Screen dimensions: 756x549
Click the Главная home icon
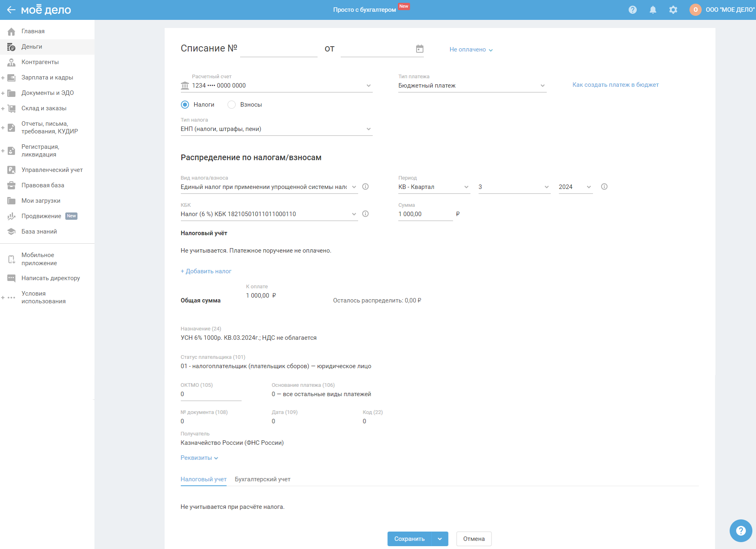(11, 31)
